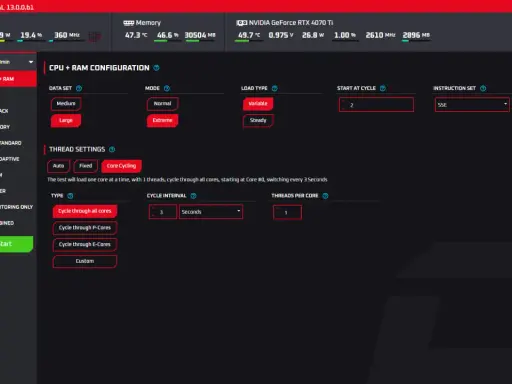Click the GPU usage 1.00 % value

pyautogui.click(x=345, y=35)
